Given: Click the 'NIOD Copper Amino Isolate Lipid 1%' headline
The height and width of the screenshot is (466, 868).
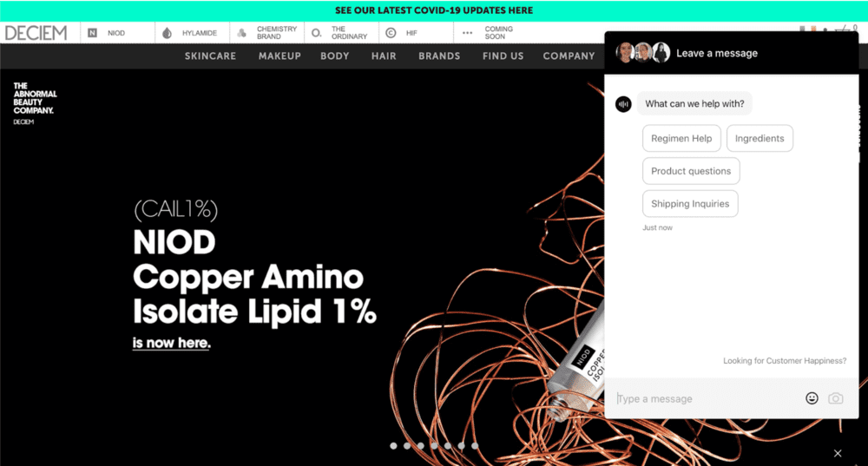Looking at the screenshot, I should pyautogui.click(x=254, y=277).
